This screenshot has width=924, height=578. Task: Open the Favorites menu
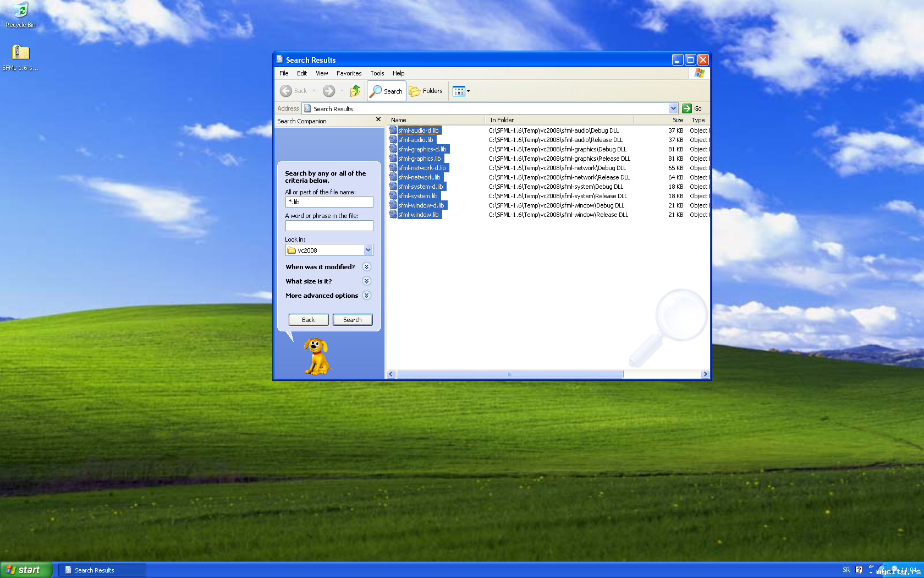[x=349, y=73]
